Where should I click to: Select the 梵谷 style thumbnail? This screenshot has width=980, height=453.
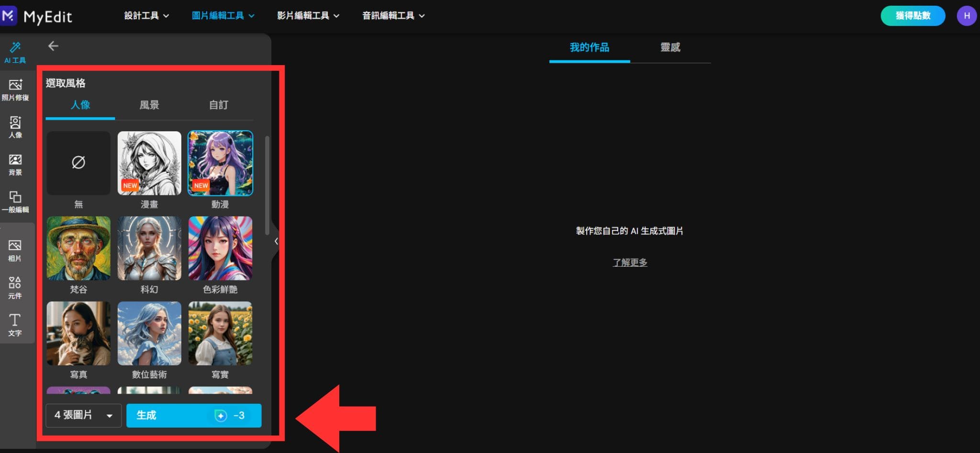pyautogui.click(x=78, y=248)
